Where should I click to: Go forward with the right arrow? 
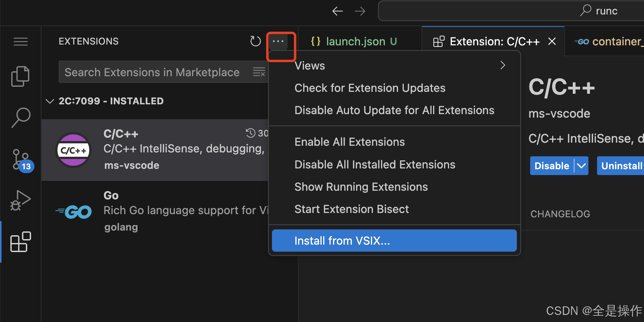tap(360, 11)
